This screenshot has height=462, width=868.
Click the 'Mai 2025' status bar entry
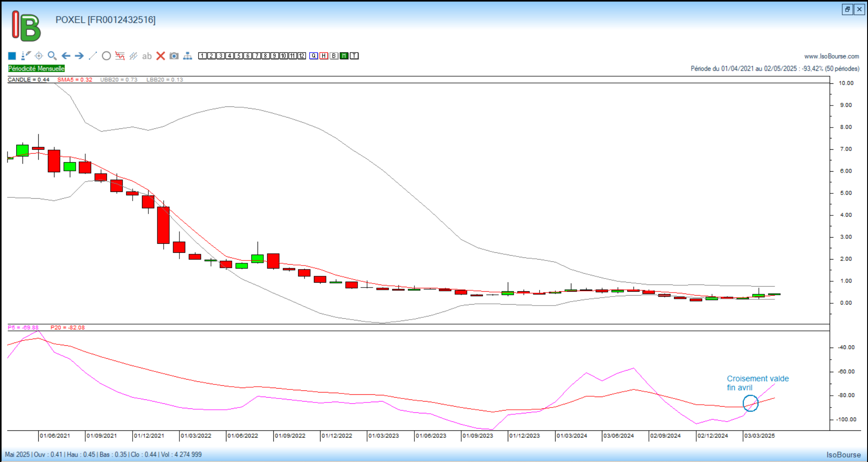(17, 454)
